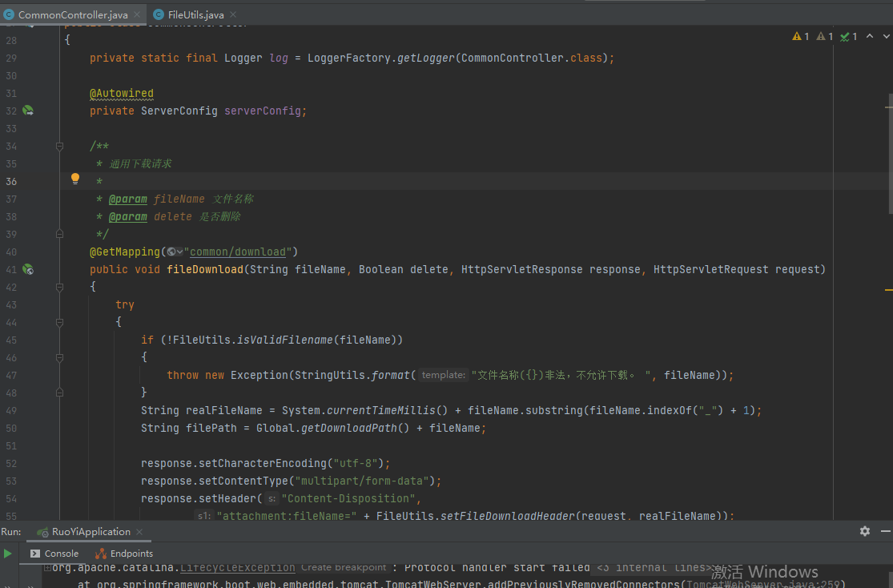
Task: Collapse the Javadoc comment fold on line 34
Action: (x=59, y=147)
